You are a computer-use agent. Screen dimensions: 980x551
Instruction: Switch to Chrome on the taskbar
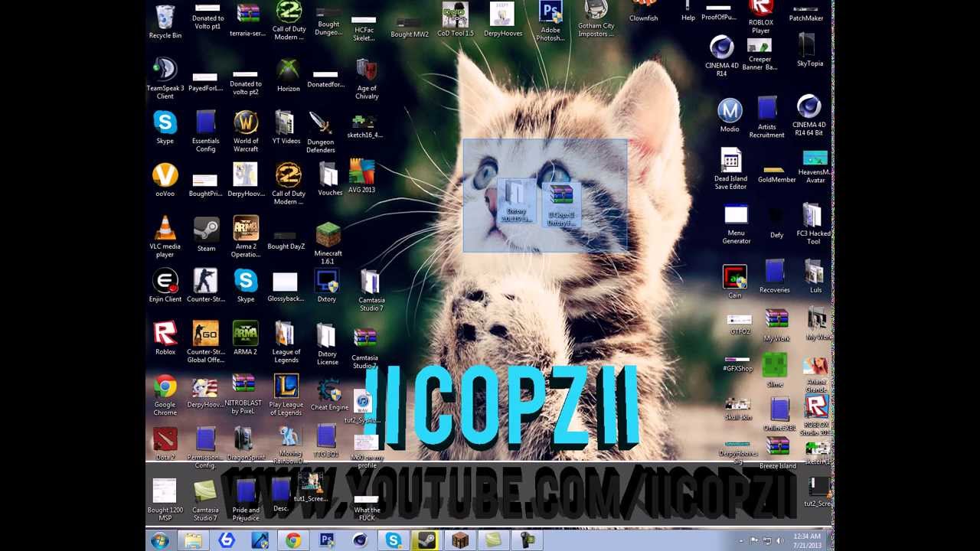[293, 540]
